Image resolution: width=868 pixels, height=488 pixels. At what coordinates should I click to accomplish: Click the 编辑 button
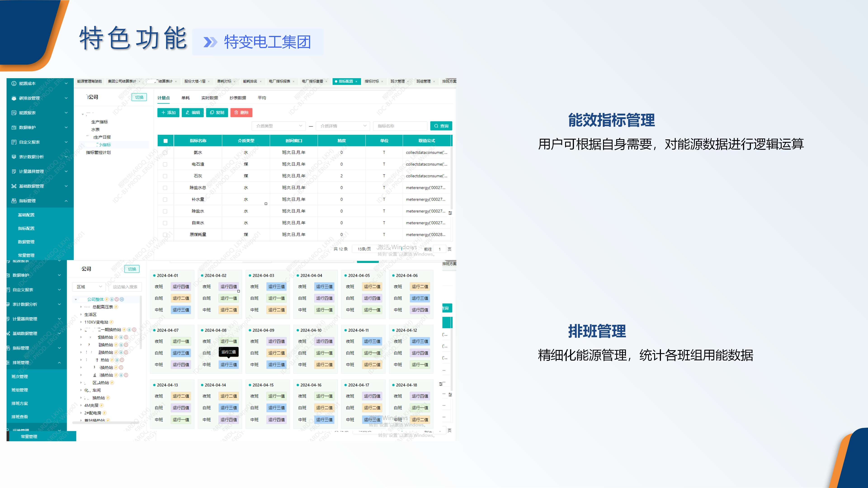click(x=192, y=113)
